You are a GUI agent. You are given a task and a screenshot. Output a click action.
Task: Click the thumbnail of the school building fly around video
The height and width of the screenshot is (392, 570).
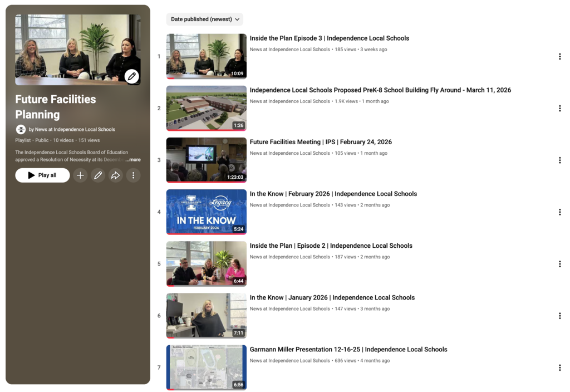pyautogui.click(x=206, y=108)
